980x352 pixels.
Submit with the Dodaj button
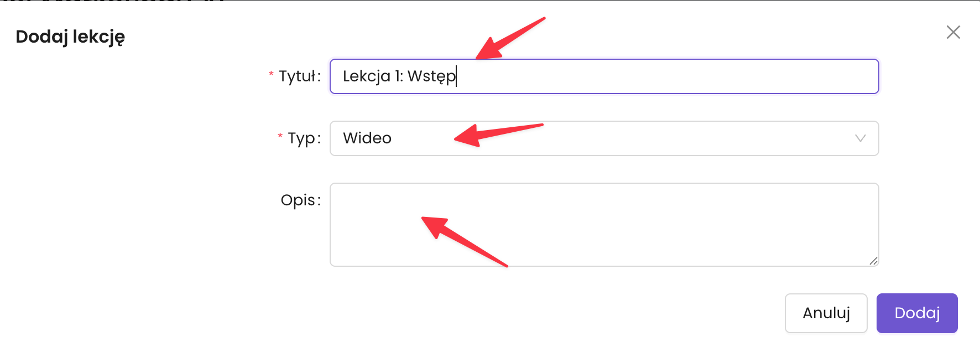(916, 313)
